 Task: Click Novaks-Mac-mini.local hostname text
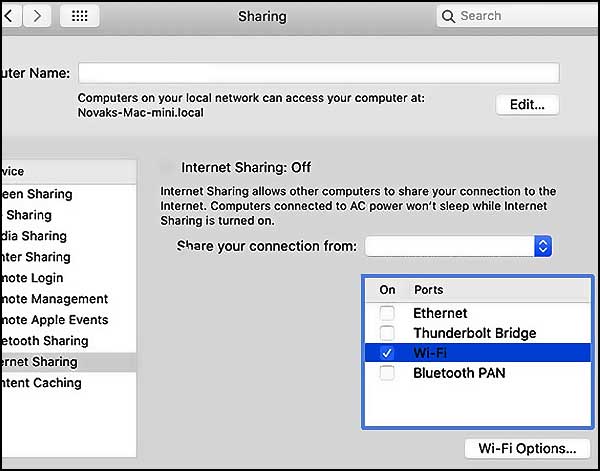click(140, 113)
